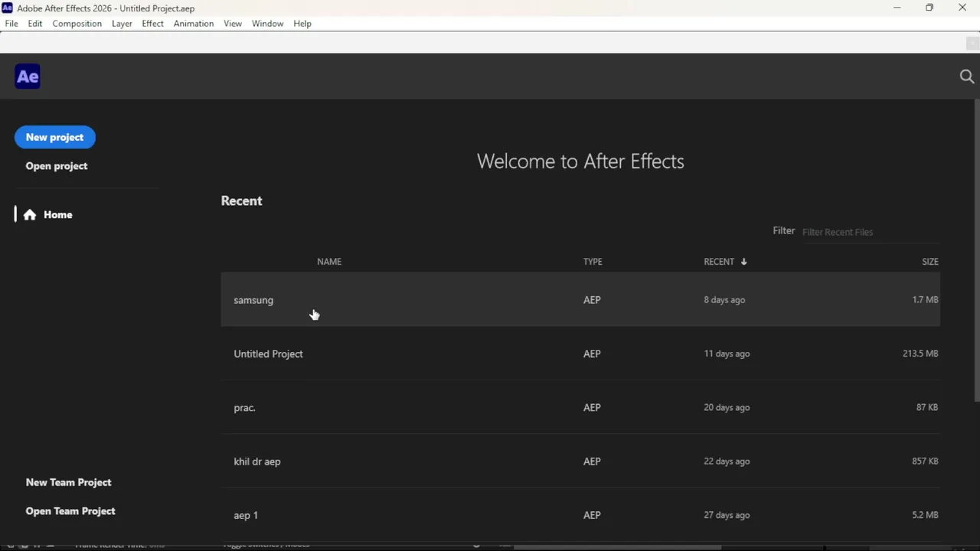Sort by the NAME column header
This screenshot has height=551, width=980.
click(329, 262)
